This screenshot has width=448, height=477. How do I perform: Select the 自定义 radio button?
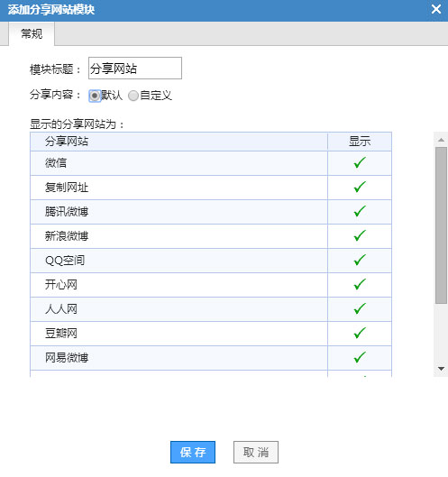point(133,96)
